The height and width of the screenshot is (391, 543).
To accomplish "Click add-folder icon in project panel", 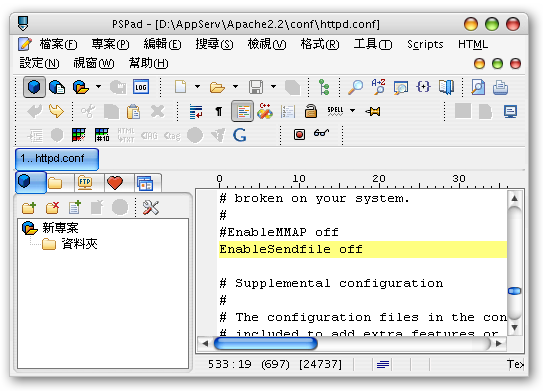I will coord(29,207).
